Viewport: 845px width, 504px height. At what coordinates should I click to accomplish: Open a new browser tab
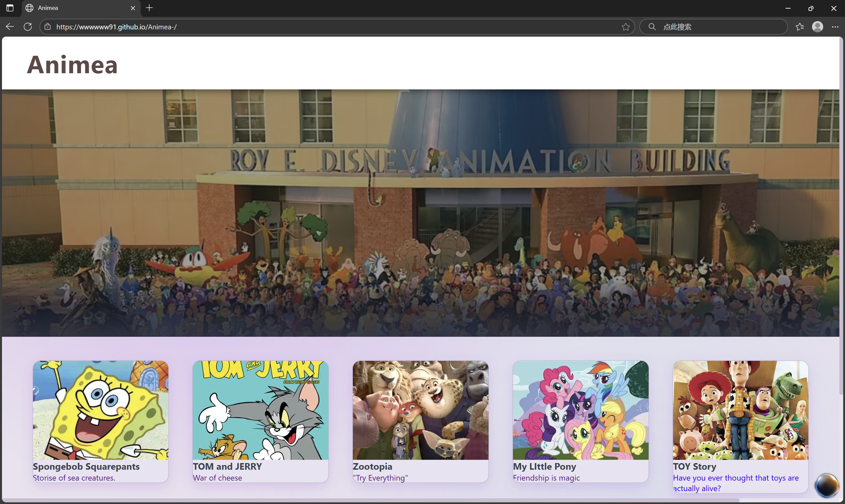coord(149,8)
